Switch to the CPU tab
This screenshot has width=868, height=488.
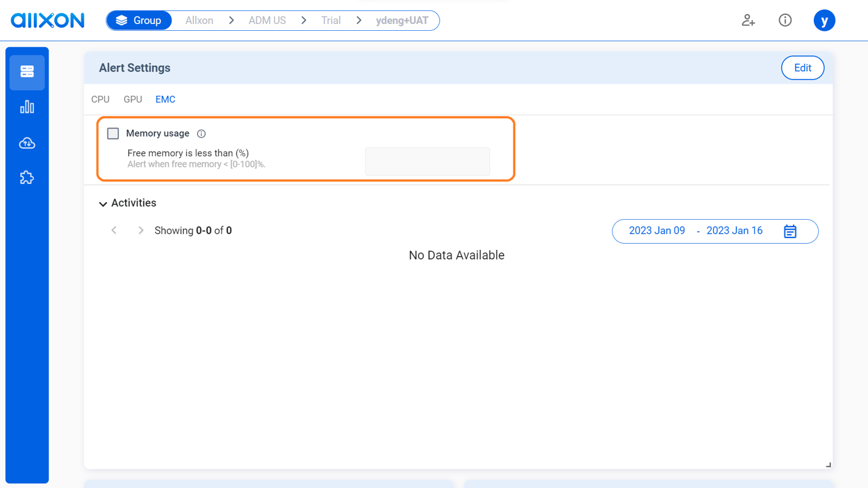coord(100,99)
